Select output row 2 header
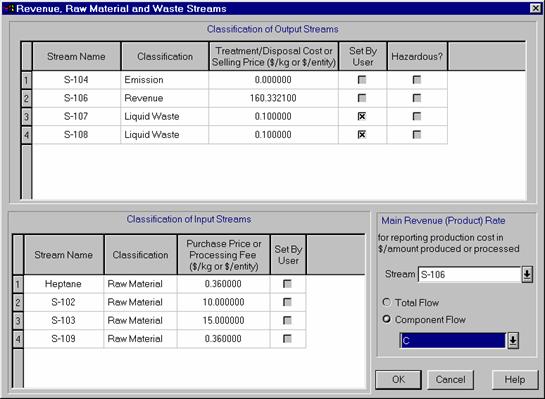This screenshot has height=399, width=545. (x=26, y=98)
